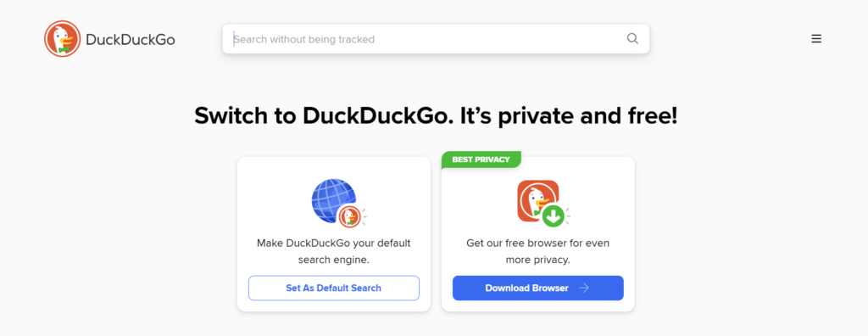The height and width of the screenshot is (336, 868).
Task: Click the DuckDuckGo wordmark text
Action: [x=130, y=39]
